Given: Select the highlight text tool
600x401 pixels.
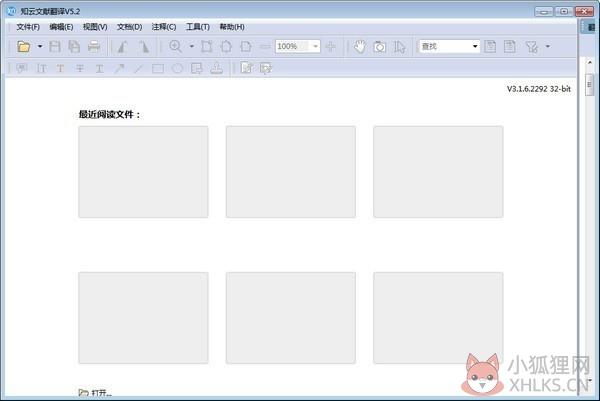Looking at the screenshot, I should click(60, 68).
